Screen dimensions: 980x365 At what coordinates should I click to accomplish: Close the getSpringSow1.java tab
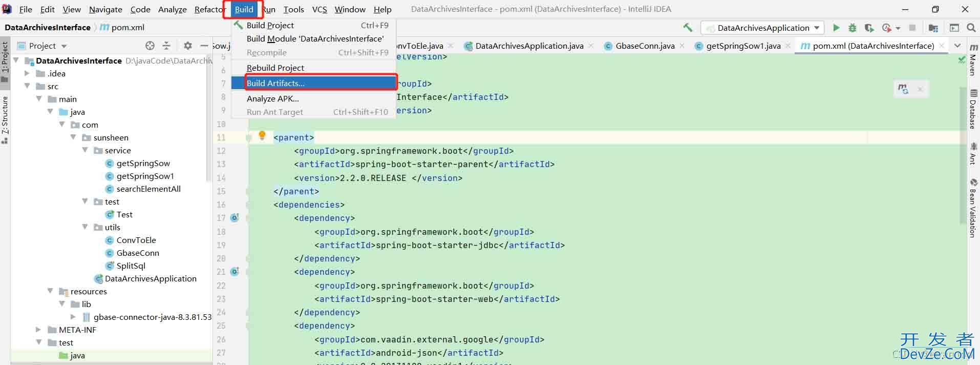click(788, 46)
